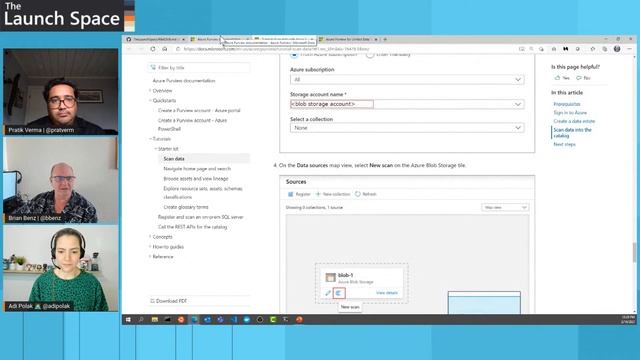The width and height of the screenshot is (640, 360).
Task: Click Brian Benz's video thumbnail
Action: coord(61,180)
